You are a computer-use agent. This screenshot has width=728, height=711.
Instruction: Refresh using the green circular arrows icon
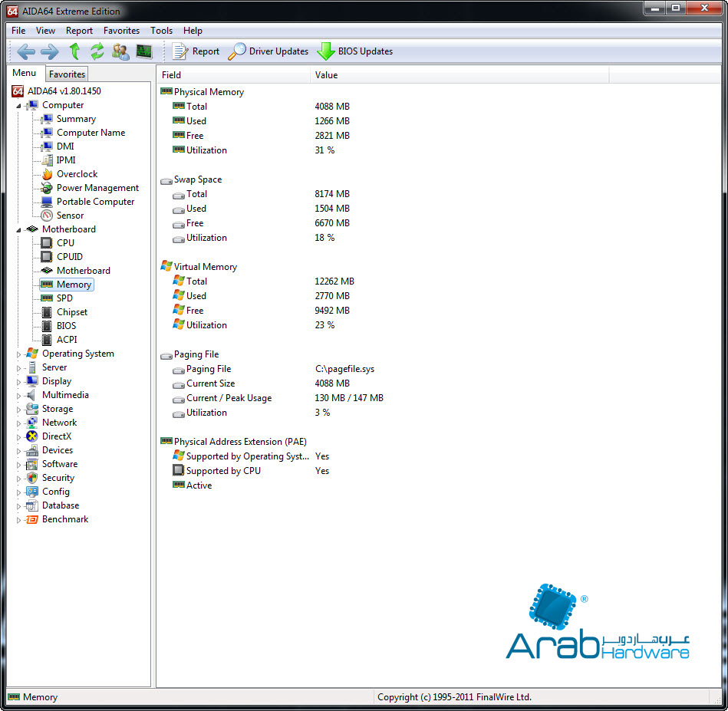[97, 51]
